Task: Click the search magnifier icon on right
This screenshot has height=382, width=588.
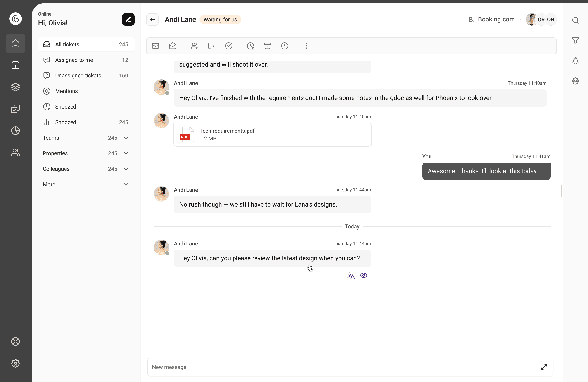Action: pos(575,20)
